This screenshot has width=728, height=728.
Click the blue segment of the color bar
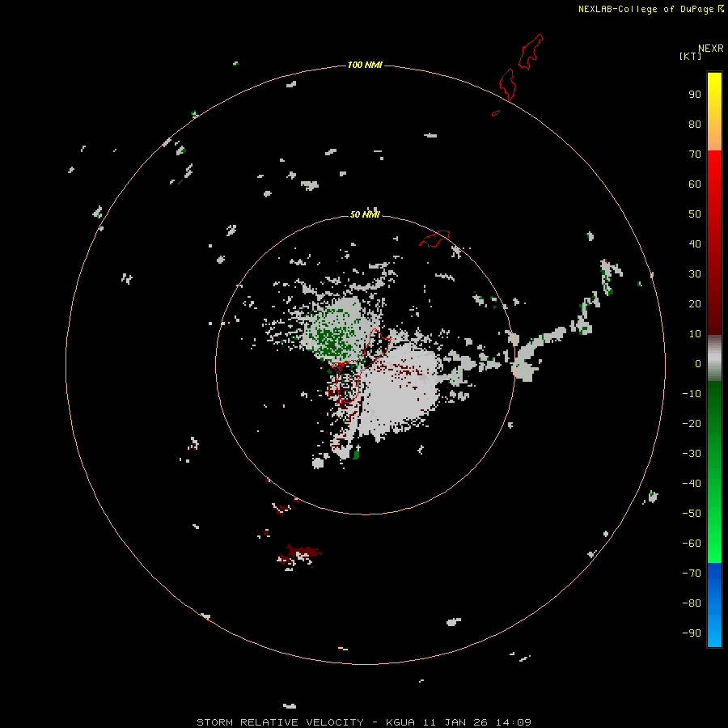click(714, 605)
